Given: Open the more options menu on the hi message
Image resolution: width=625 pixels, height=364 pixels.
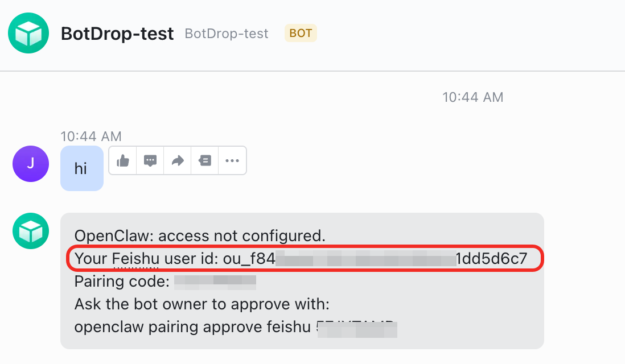Looking at the screenshot, I should tap(232, 160).
